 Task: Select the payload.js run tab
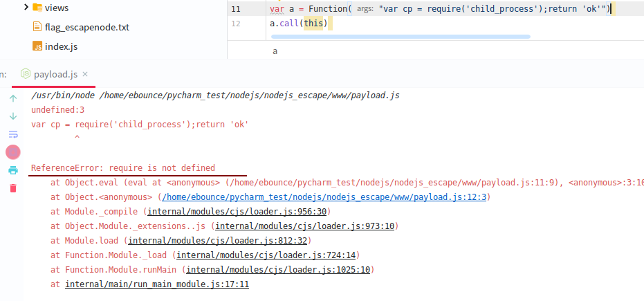click(55, 74)
